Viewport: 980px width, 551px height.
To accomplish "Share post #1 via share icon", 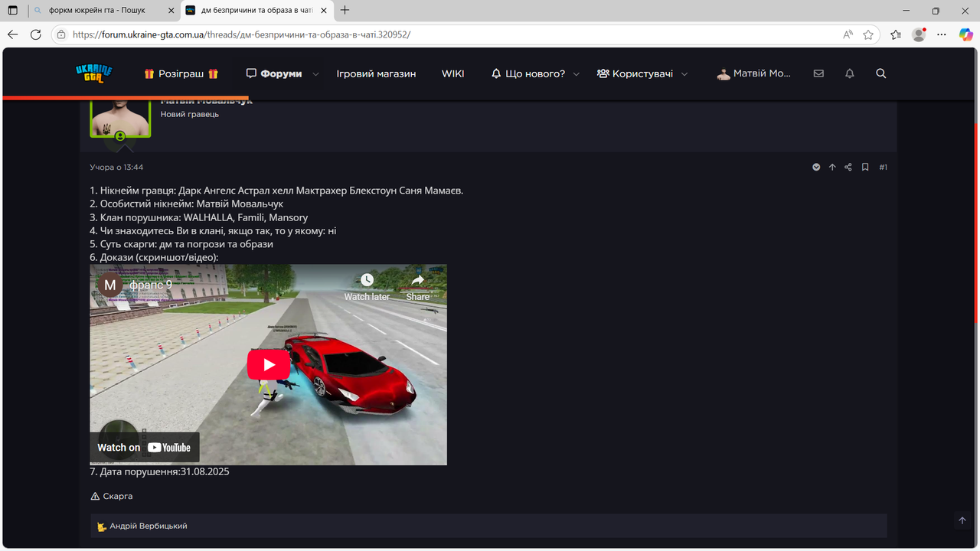I will point(848,167).
